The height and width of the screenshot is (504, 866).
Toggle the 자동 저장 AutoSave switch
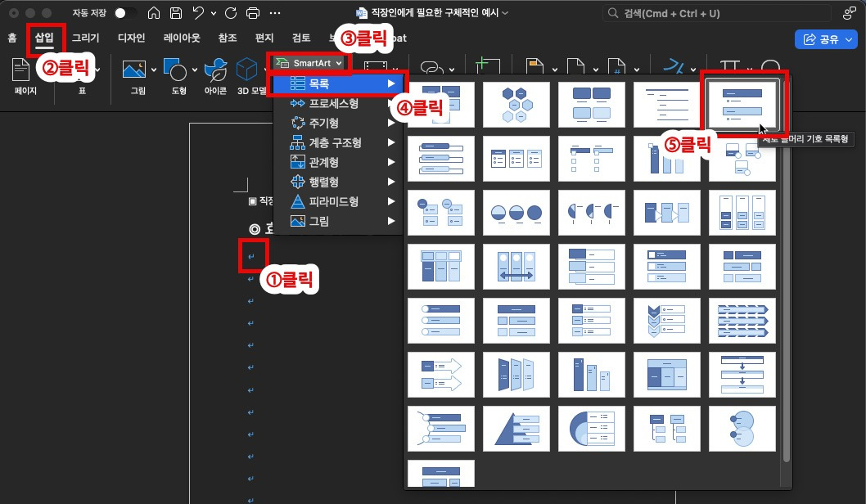click(x=125, y=13)
